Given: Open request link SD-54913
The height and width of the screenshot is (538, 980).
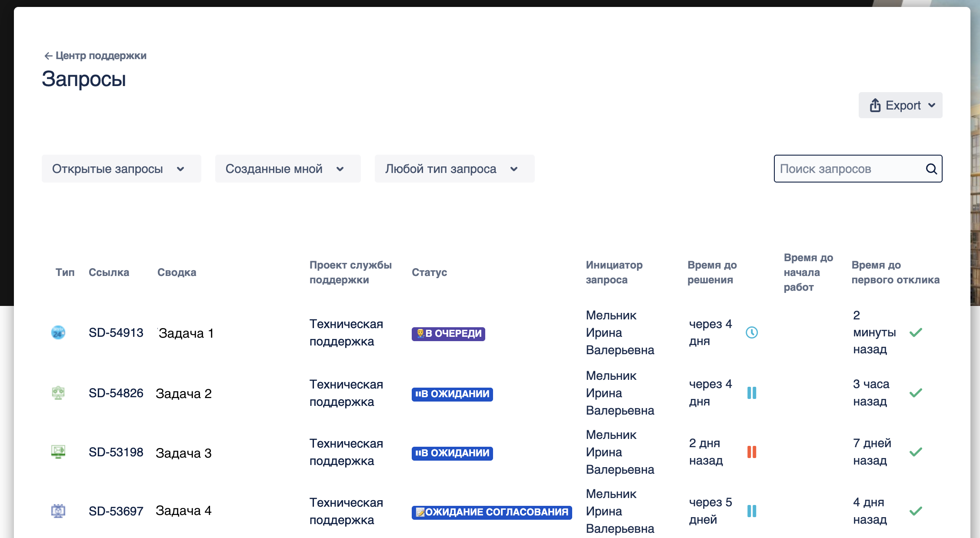Looking at the screenshot, I should coord(116,333).
